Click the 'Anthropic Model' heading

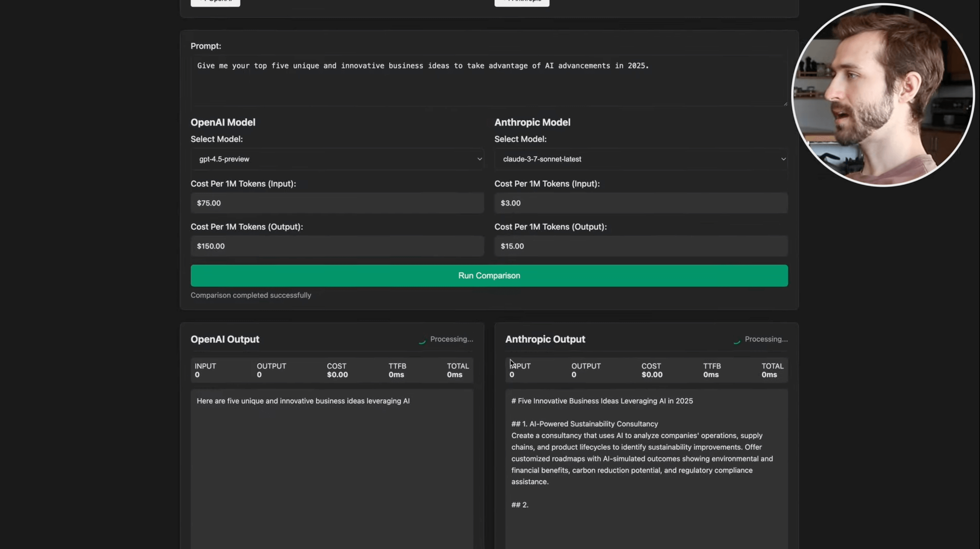click(532, 122)
